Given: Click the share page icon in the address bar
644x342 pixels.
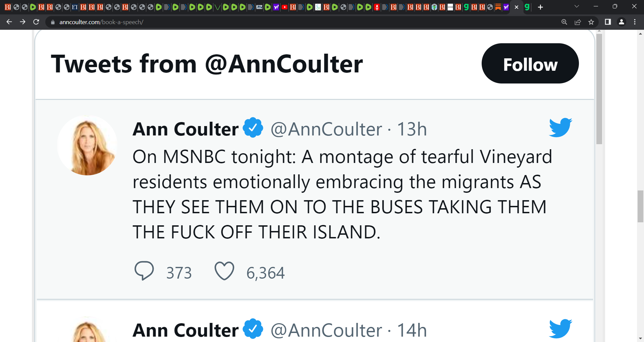Looking at the screenshot, I should [x=578, y=22].
